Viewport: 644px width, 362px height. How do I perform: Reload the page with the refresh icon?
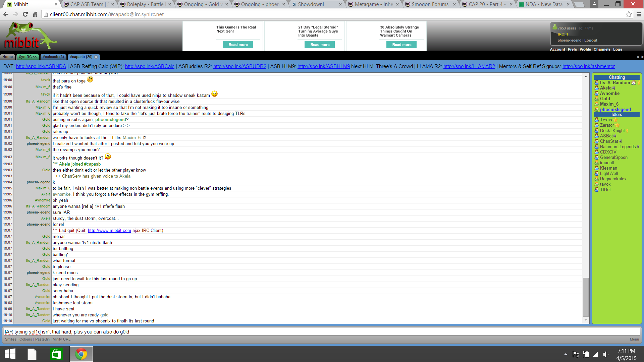pyautogui.click(x=25, y=14)
